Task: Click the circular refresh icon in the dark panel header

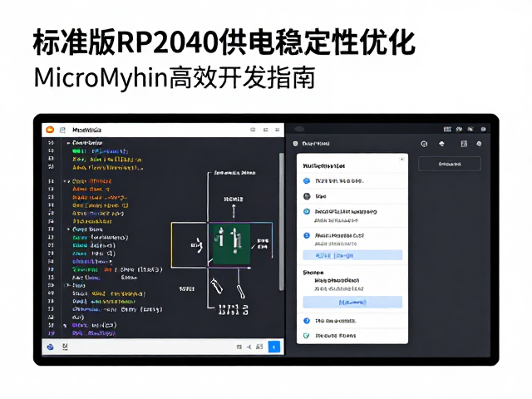Action: click(424, 144)
